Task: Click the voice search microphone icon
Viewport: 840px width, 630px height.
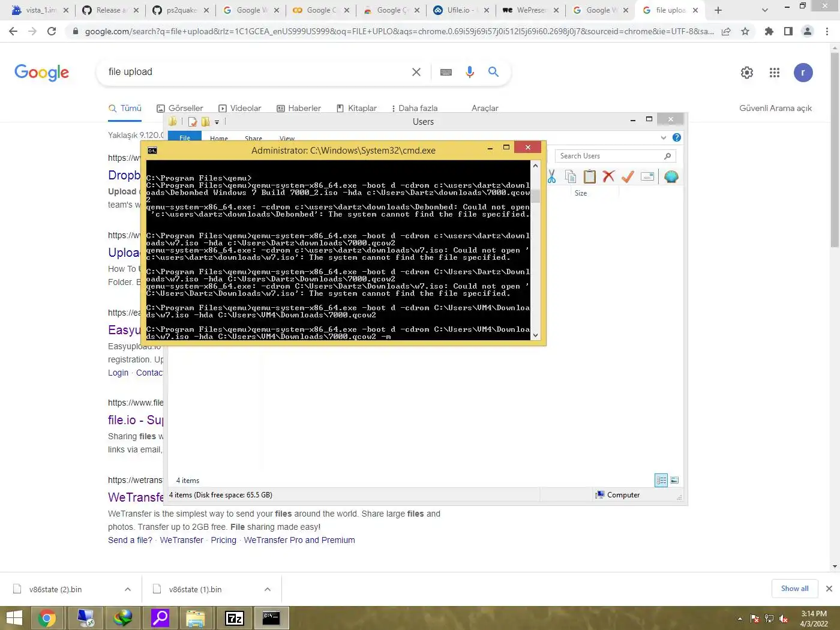Action: coord(470,72)
